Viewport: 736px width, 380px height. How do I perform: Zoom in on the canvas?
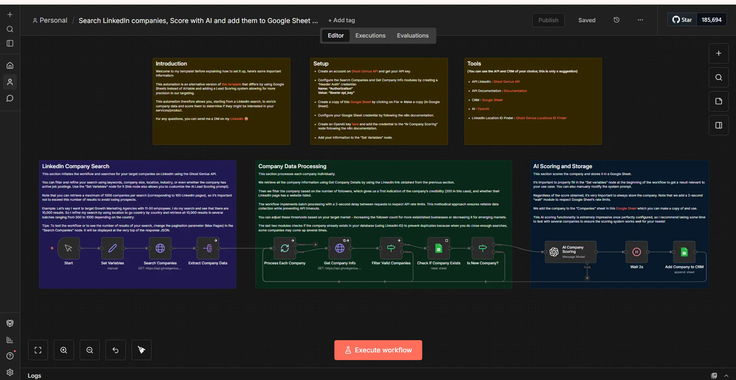pyautogui.click(x=64, y=350)
